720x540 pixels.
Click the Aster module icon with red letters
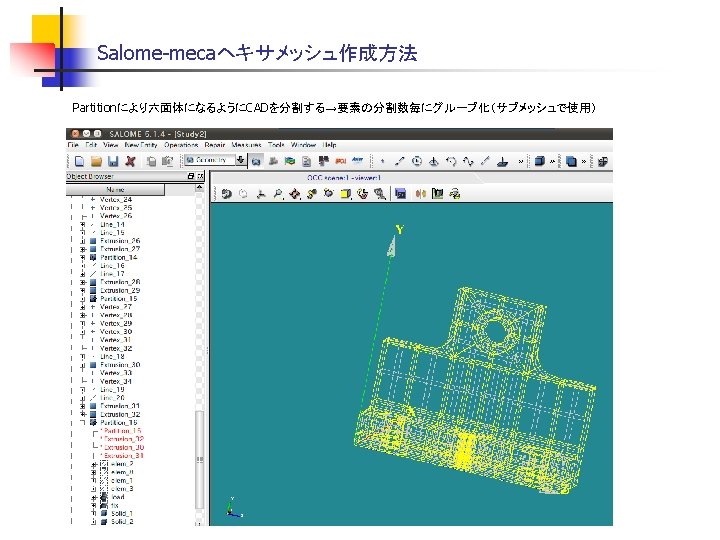(341, 161)
